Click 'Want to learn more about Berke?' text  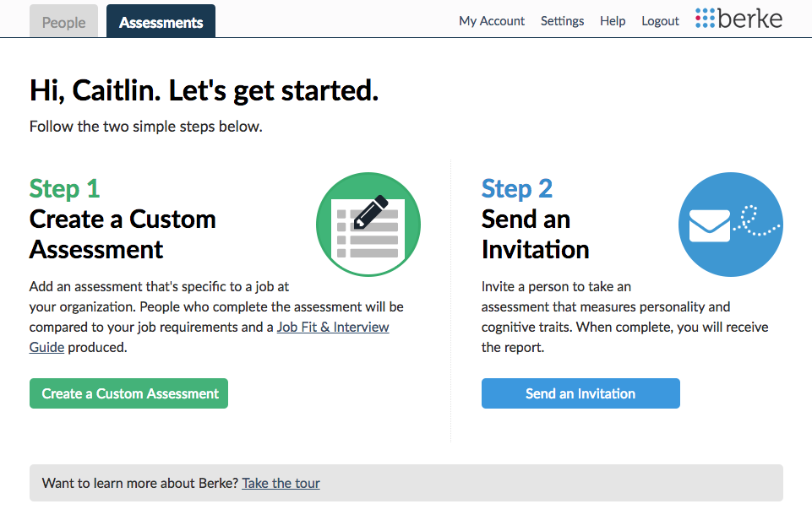click(x=139, y=483)
